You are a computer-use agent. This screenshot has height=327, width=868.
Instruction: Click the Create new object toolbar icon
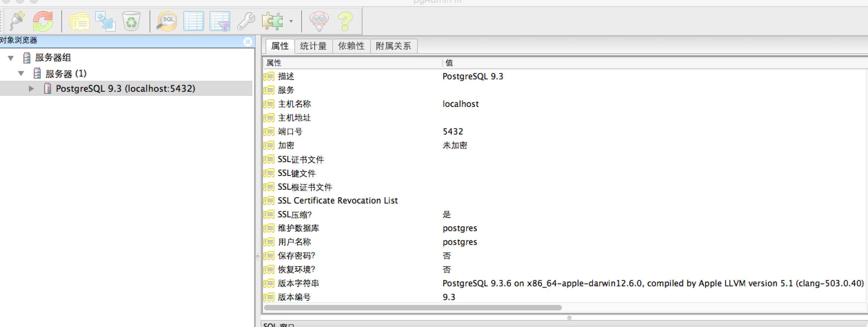tap(105, 21)
